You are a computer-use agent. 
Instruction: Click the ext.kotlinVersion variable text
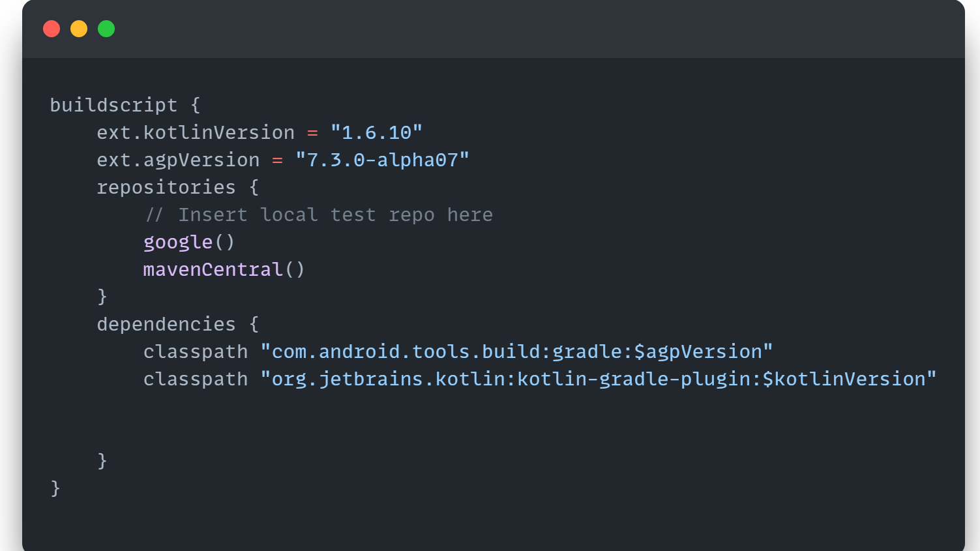(x=196, y=132)
